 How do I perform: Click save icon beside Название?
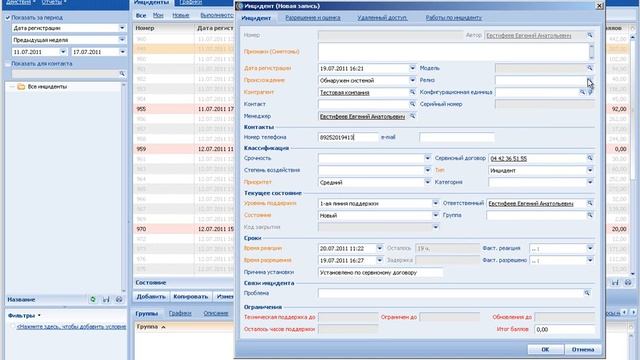(106, 300)
